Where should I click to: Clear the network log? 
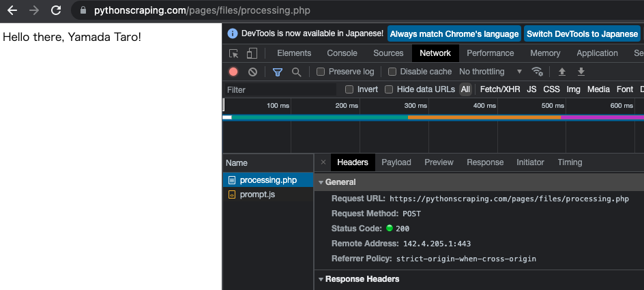point(252,72)
